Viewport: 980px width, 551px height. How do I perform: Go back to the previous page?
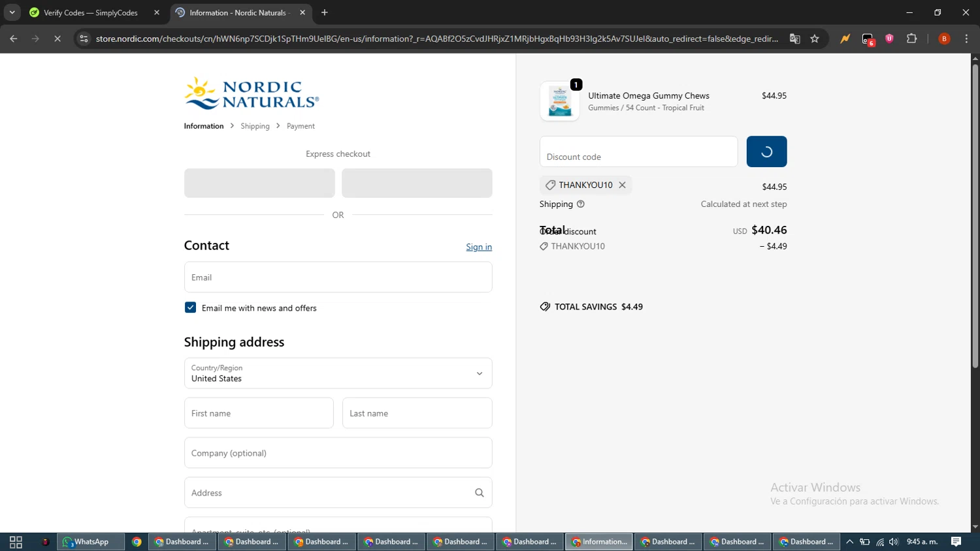[x=14, y=39]
